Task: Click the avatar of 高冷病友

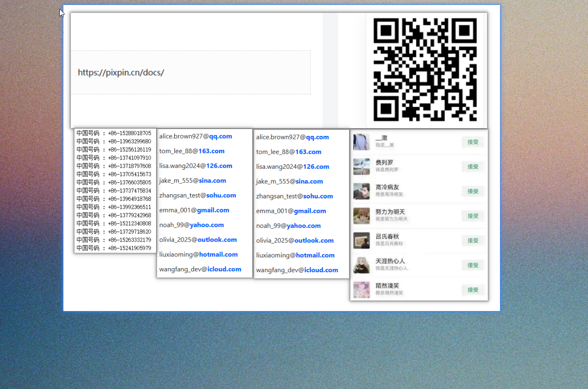Action: pos(361,192)
